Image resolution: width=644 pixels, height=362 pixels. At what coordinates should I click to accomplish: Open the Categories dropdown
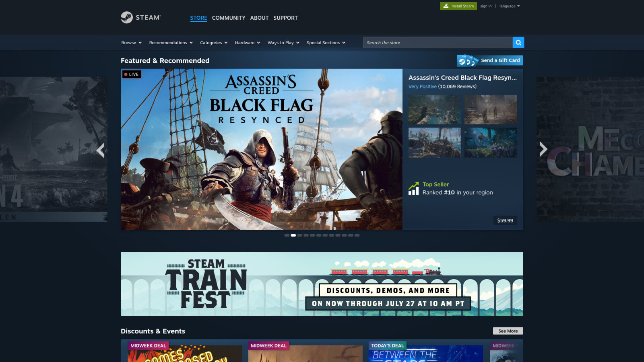point(214,43)
